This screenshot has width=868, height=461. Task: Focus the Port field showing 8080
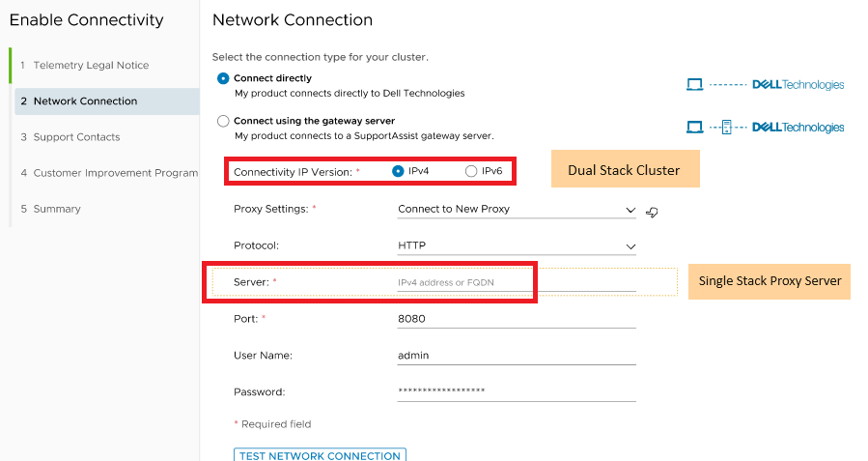517,318
